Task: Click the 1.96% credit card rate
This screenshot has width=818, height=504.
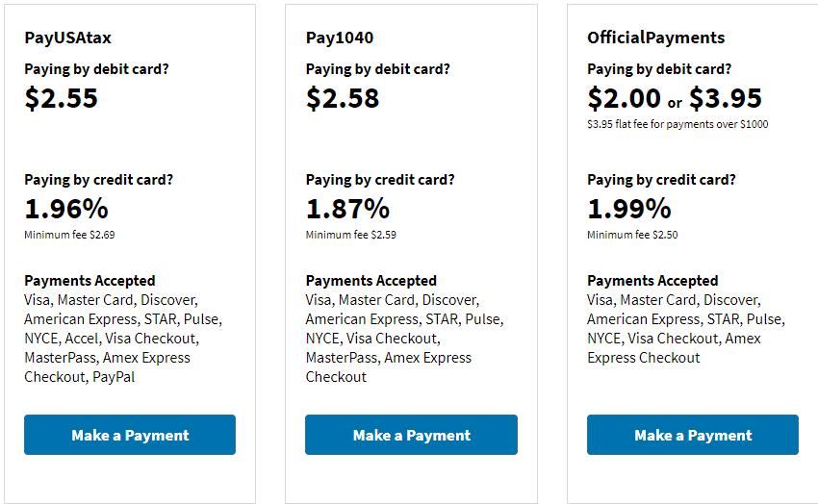Action: click(66, 209)
